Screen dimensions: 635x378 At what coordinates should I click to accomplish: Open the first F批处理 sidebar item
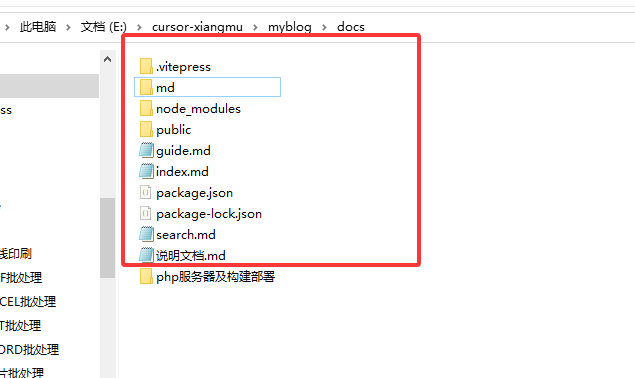tap(21, 278)
